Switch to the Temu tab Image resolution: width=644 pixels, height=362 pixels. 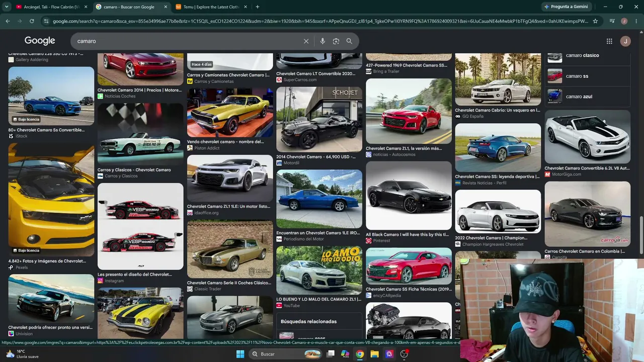coord(211,7)
